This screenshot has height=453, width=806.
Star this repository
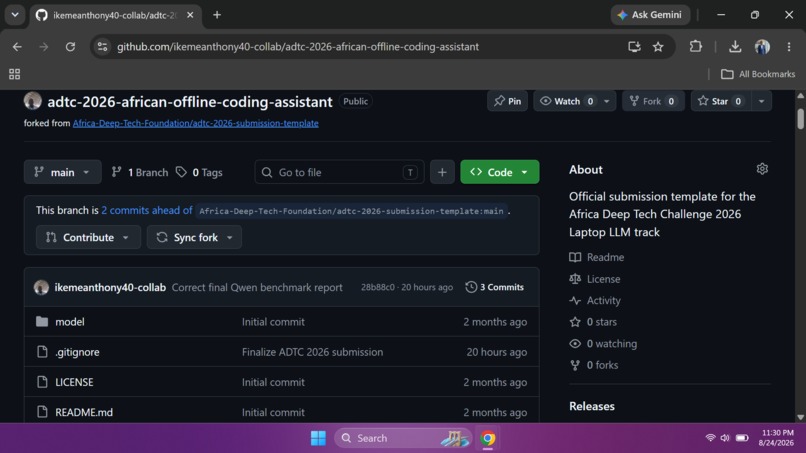click(x=721, y=101)
